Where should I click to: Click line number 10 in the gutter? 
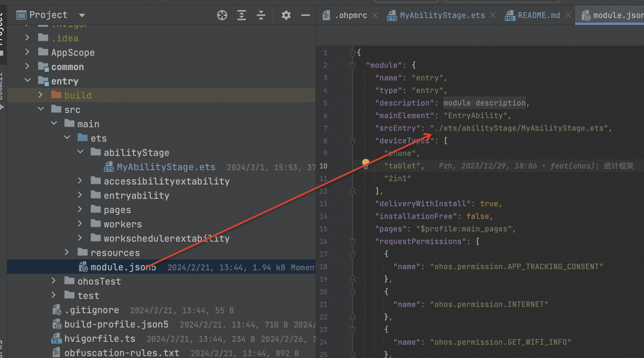click(x=323, y=166)
